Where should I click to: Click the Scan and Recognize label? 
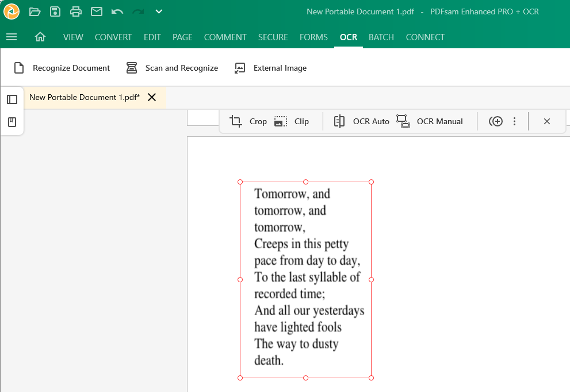(182, 68)
